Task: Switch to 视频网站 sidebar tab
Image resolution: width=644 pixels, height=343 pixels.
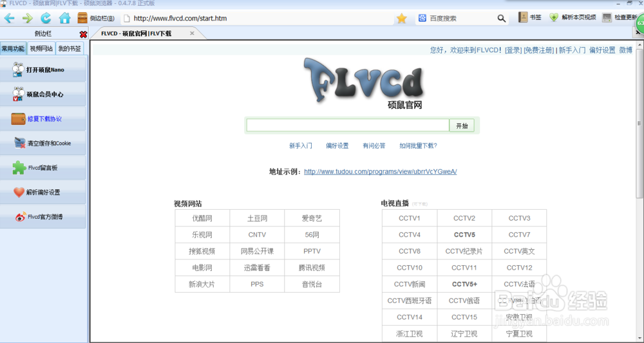Action: click(x=41, y=48)
